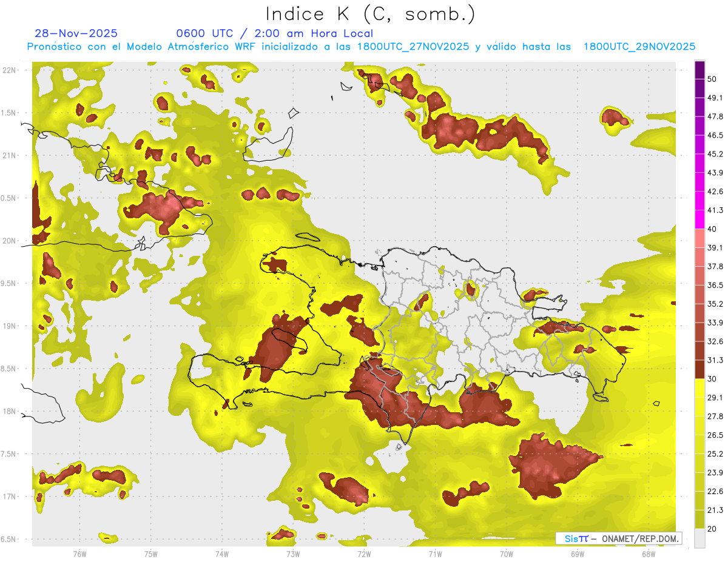Click the '45.2' value on the color scale
The height and width of the screenshot is (562, 728).
(x=715, y=154)
